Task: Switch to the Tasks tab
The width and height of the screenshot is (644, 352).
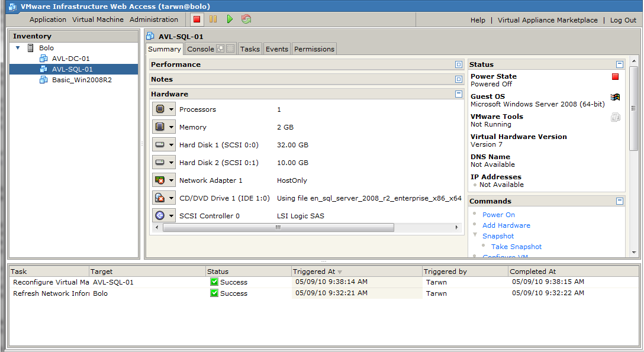Action: [x=250, y=49]
